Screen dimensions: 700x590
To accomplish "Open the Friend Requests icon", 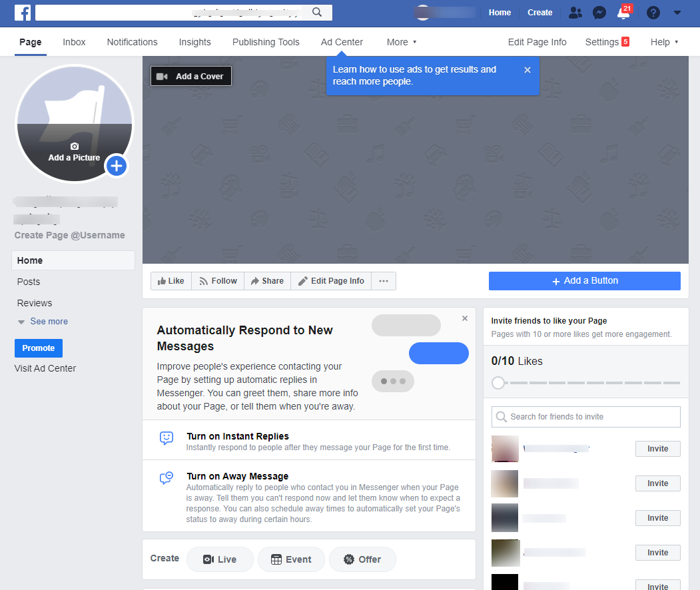I will (575, 13).
